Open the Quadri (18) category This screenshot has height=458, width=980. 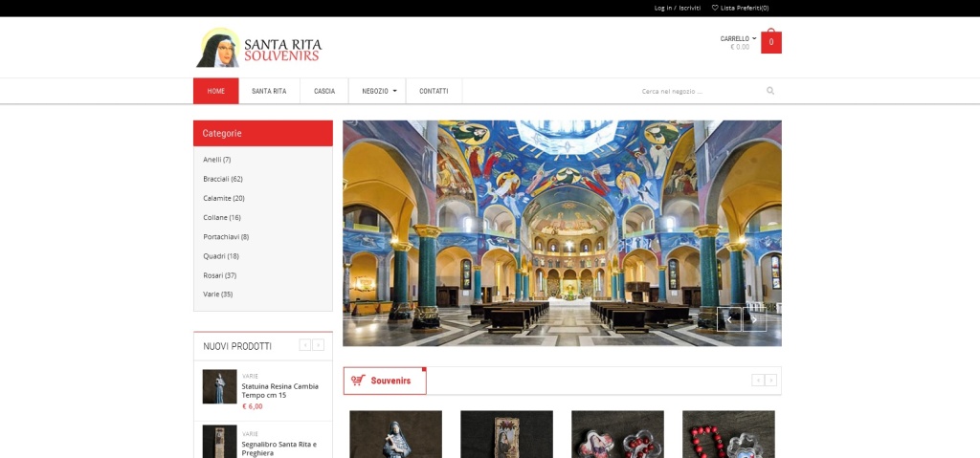[x=221, y=255]
